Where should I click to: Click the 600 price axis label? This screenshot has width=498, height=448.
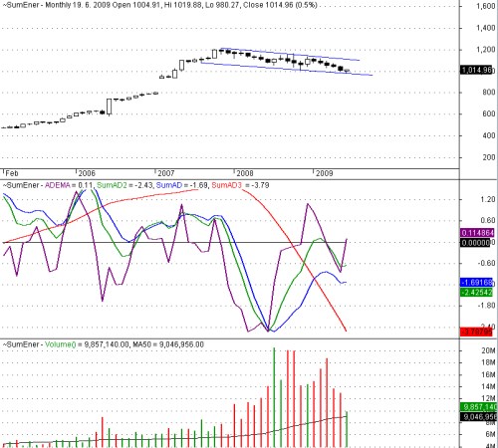pyautogui.click(x=489, y=113)
